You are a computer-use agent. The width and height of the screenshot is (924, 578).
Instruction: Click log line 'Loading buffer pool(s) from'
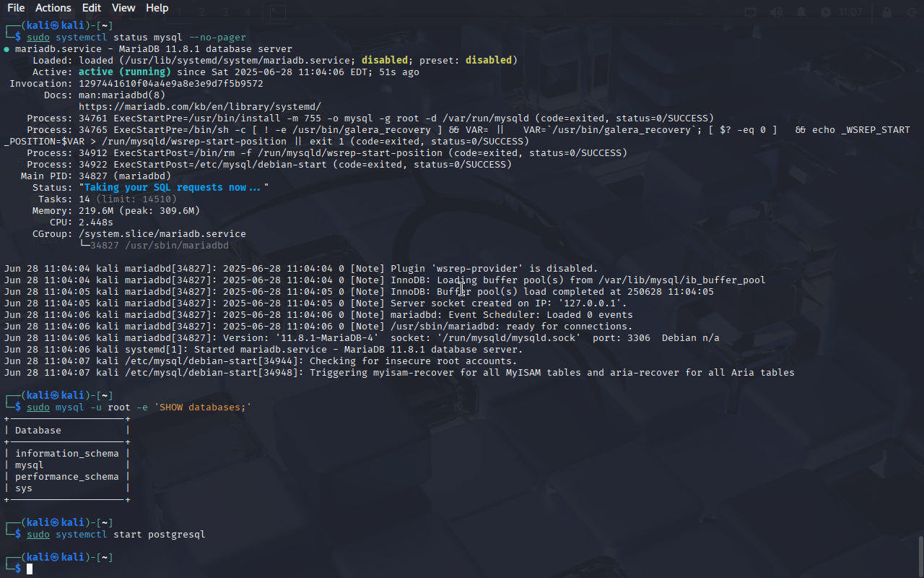point(385,280)
